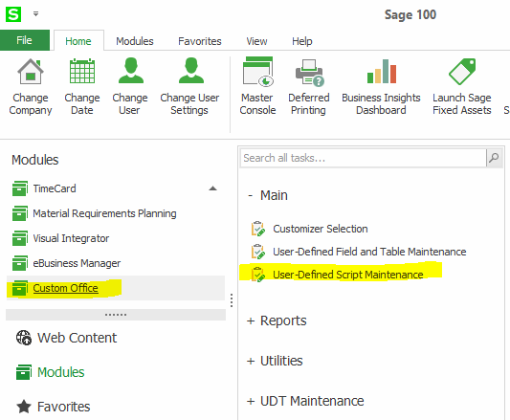Click the Change Company house icon
The height and width of the screenshot is (420, 510).
click(x=31, y=71)
